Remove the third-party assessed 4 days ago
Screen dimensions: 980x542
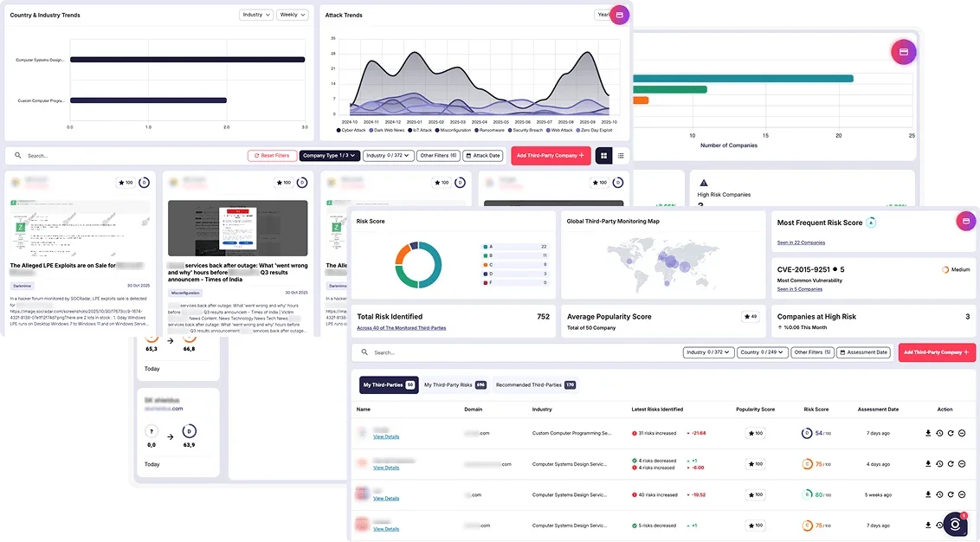pos(962,464)
